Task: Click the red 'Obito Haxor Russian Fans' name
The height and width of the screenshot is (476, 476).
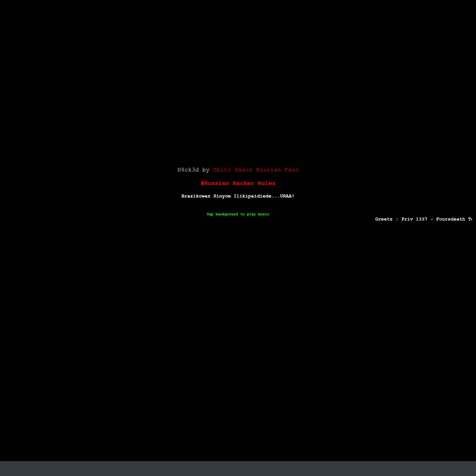Action: [x=256, y=170]
